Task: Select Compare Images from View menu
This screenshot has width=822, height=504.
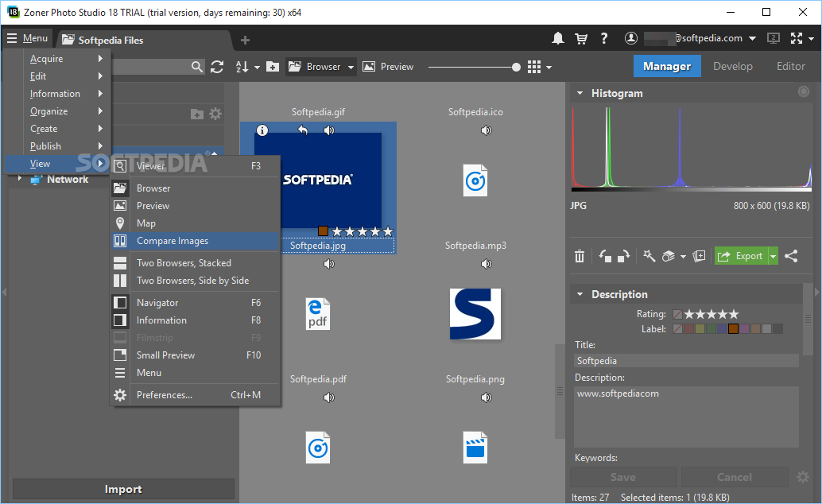Action: tap(196, 241)
